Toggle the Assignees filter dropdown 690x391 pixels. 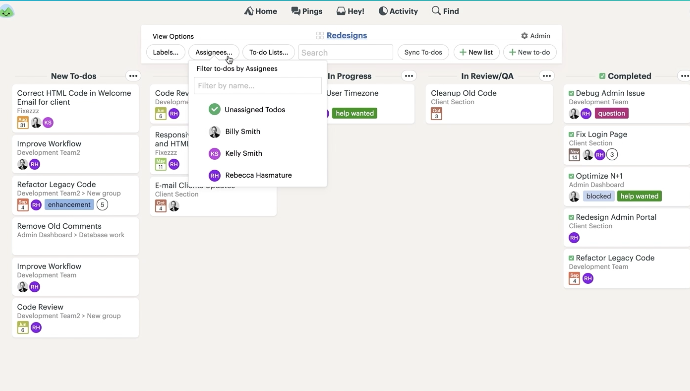click(x=214, y=52)
